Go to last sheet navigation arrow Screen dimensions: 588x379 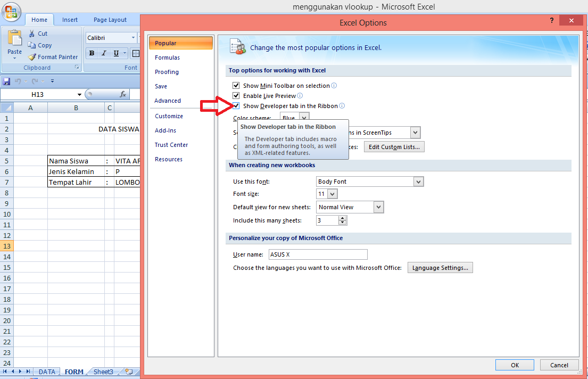(x=28, y=372)
